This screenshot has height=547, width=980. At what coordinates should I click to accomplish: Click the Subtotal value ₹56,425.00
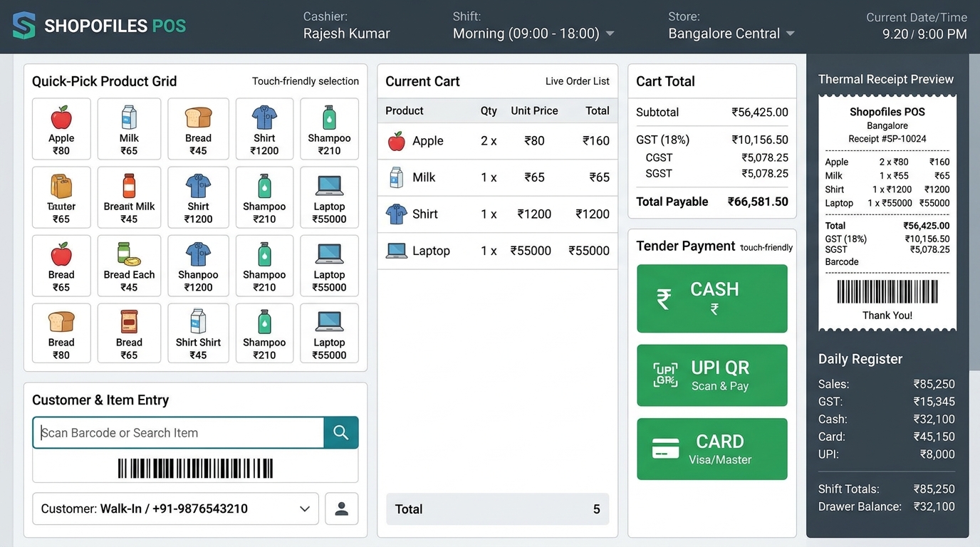(760, 112)
